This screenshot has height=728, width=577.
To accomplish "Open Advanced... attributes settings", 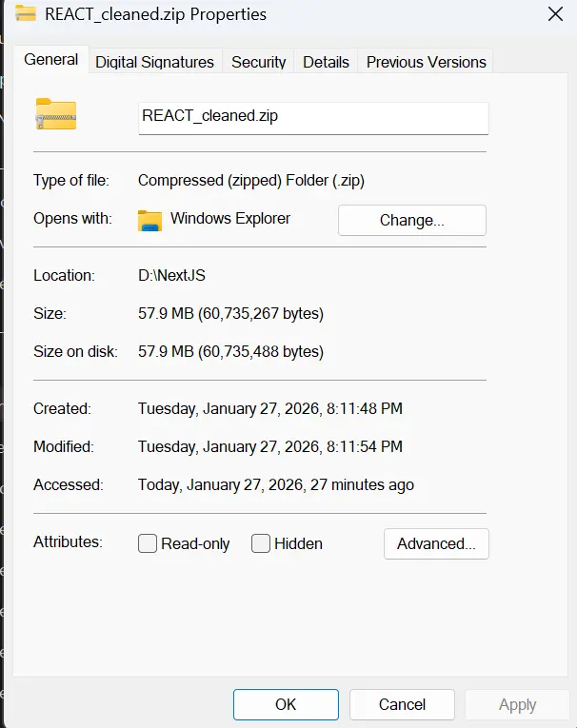I will 436,543.
